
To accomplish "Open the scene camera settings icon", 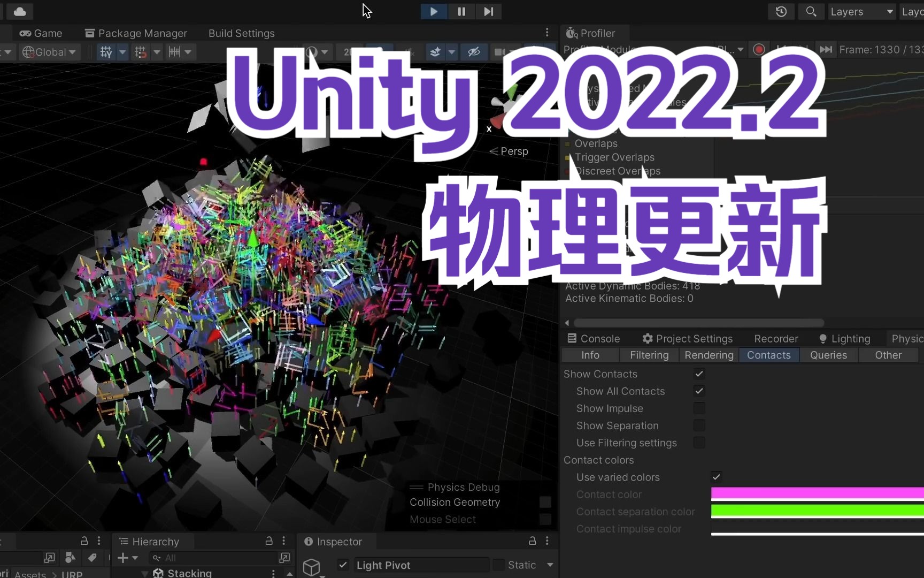I will point(499,52).
